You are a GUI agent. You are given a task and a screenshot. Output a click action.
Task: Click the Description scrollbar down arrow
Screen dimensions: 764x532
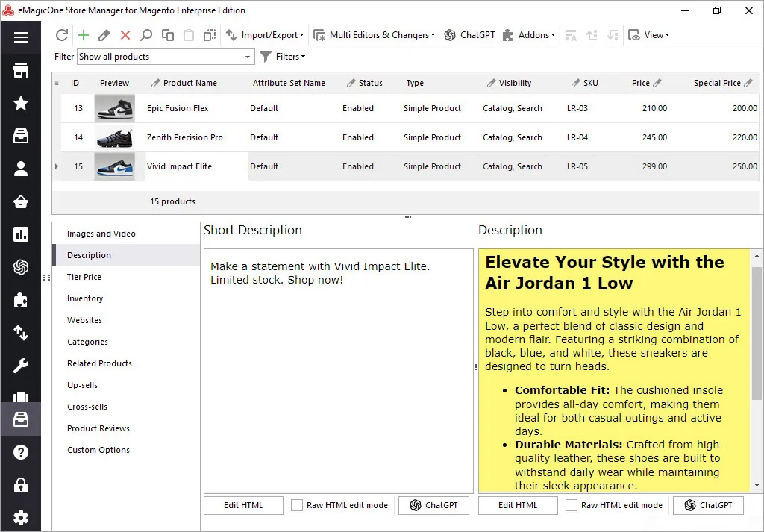[x=757, y=485]
